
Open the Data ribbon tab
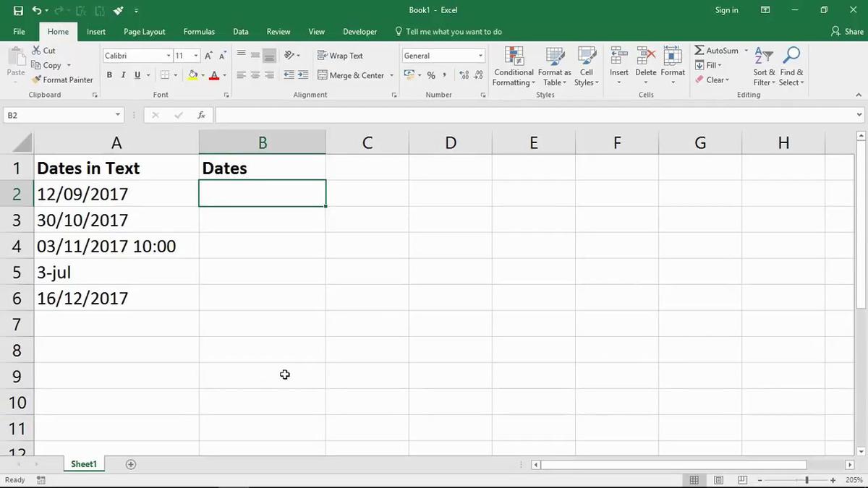[x=240, y=31]
